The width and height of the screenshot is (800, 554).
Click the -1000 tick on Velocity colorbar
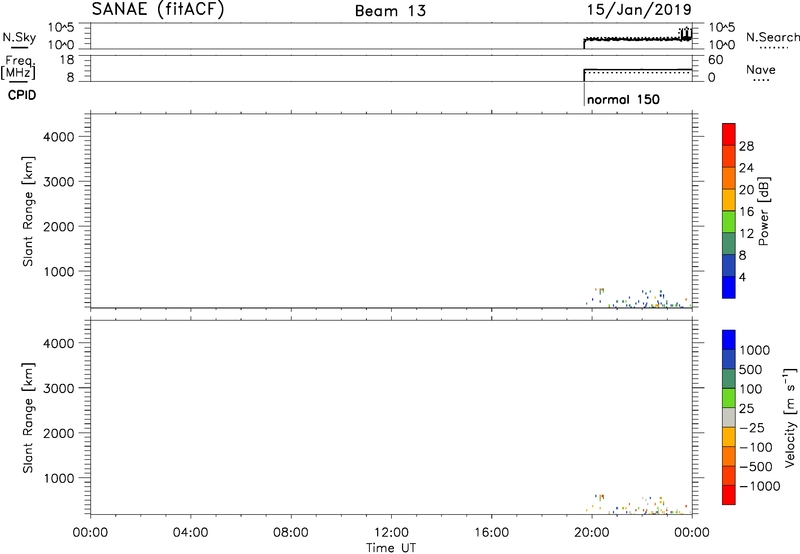point(760,486)
